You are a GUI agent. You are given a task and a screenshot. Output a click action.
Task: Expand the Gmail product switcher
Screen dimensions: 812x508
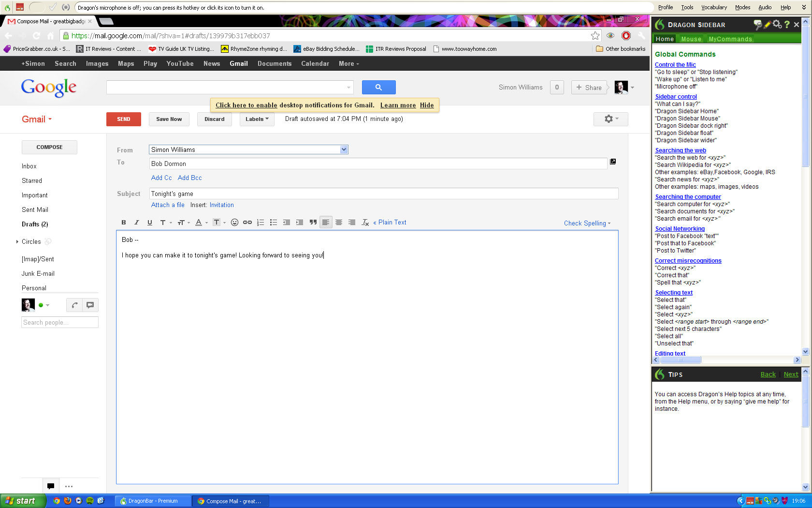click(37, 120)
